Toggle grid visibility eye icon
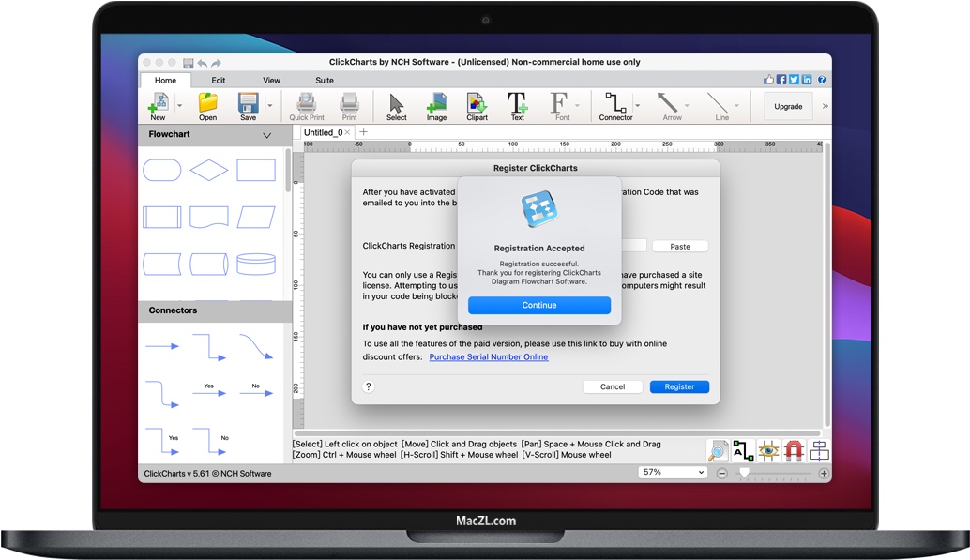Viewport: 970px width, 560px height. click(x=768, y=450)
